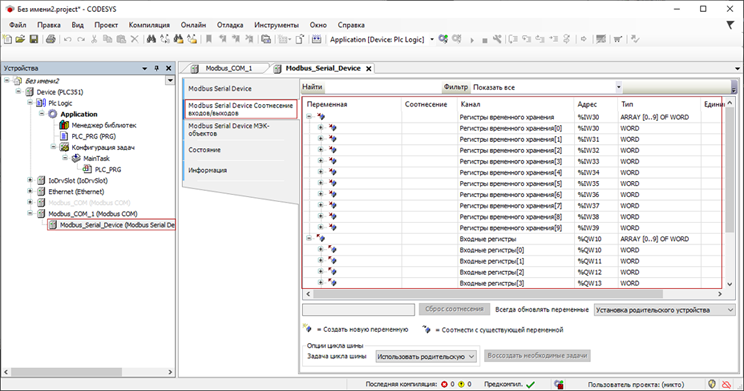Collapse the Modbus_COM_1 (Modbus COM) tree node
The height and width of the screenshot is (391, 744).
pyautogui.click(x=30, y=213)
